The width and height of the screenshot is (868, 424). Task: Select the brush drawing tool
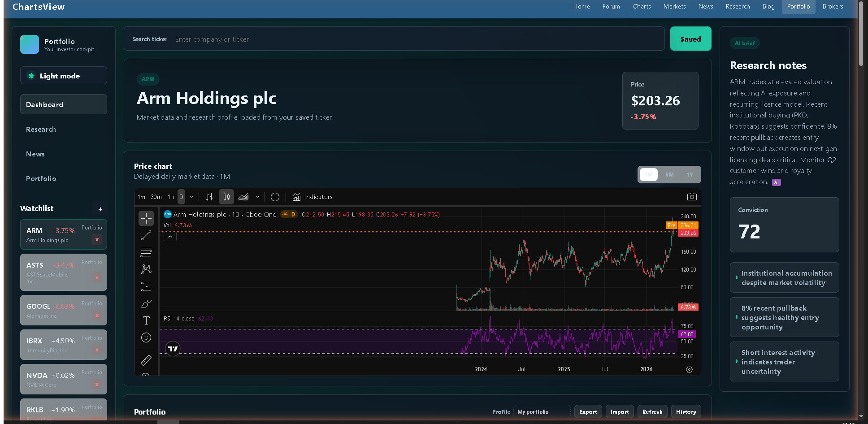146,303
